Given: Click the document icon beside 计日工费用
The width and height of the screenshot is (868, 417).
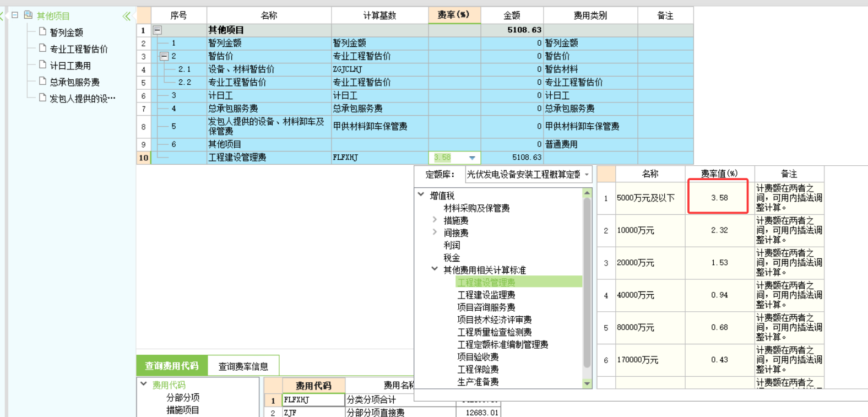Looking at the screenshot, I should [x=42, y=65].
